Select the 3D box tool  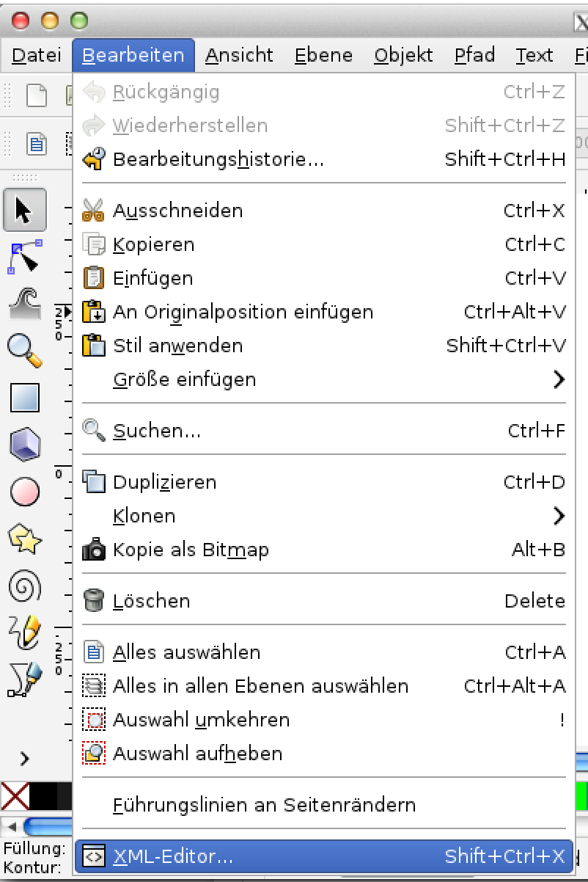click(x=24, y=445)
